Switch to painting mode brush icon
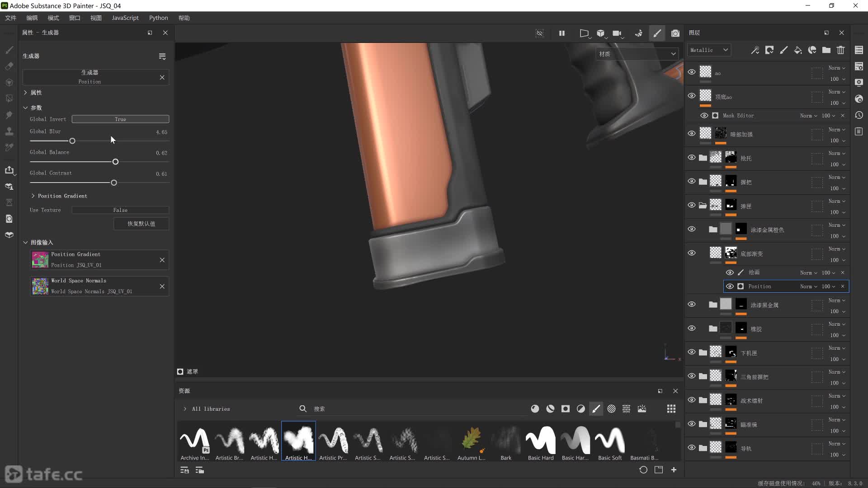 [x=657, y=33]
